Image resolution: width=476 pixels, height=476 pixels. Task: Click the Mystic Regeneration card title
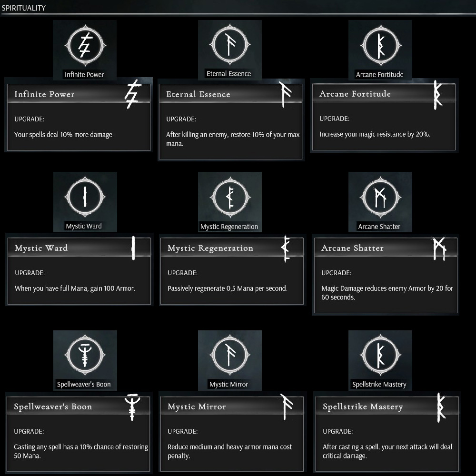tap(210, 248)
